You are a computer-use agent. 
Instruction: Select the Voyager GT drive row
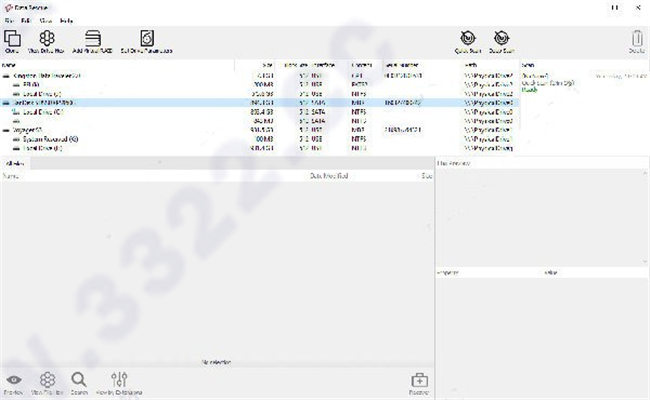(260, 130)
